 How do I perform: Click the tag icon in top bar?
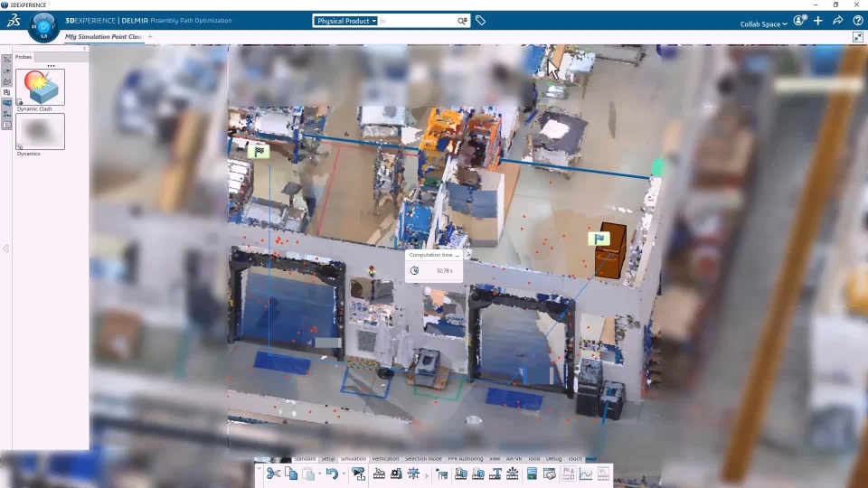click(x=480, y=21)
